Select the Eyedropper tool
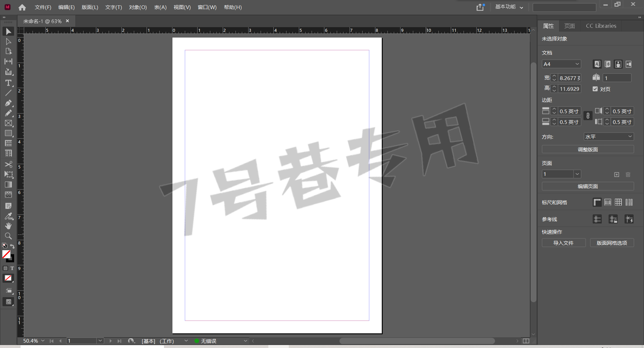 [8, 216]
